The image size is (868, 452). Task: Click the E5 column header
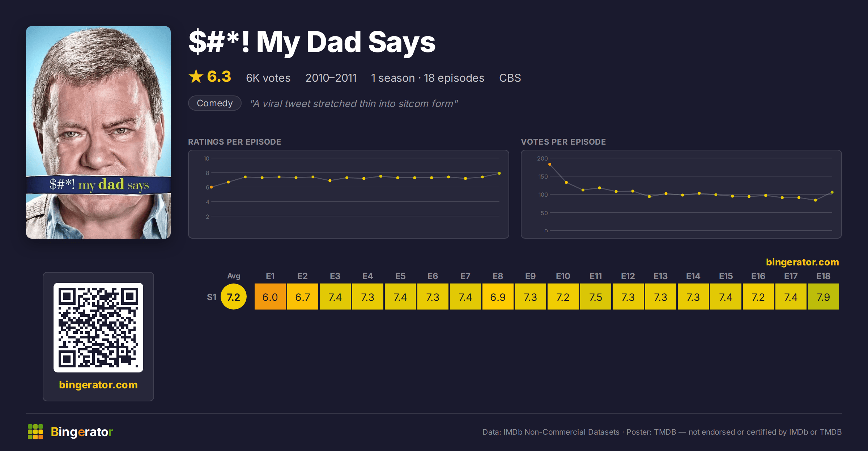click(400, 276)
